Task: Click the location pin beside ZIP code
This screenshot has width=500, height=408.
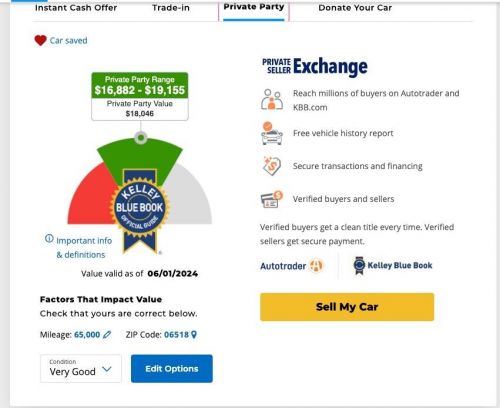Action: 194,334
